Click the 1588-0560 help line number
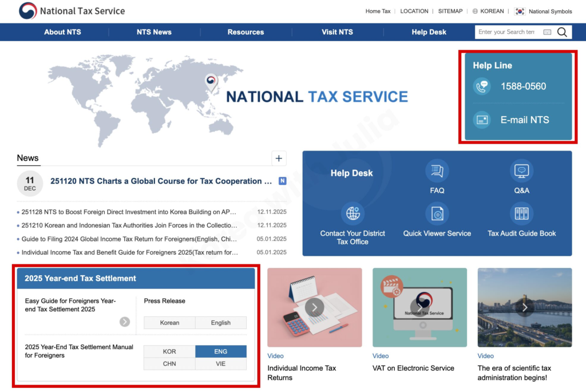 pos(523,86)
